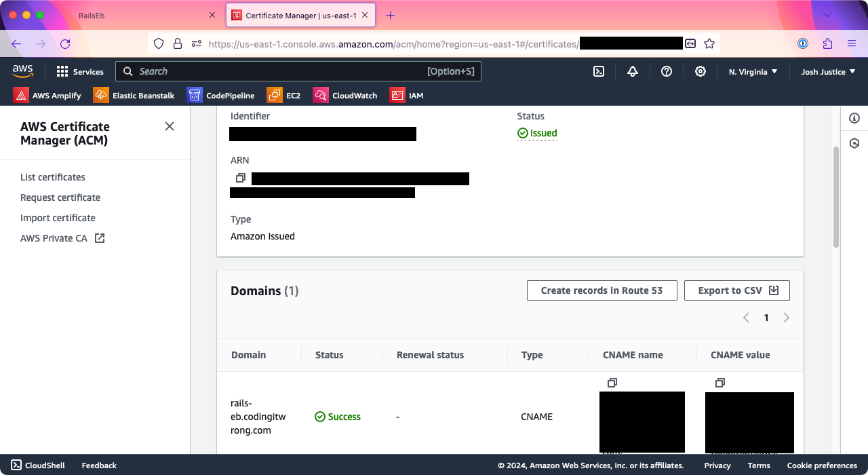This screenshot has height=475, width=868.
Task: Go back in browser history
Action: [16, 43]
